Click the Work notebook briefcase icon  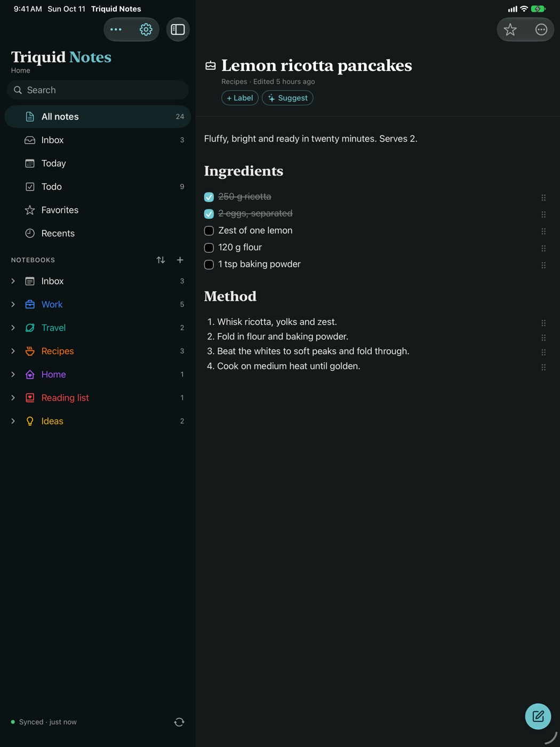[x=30, y=304]
